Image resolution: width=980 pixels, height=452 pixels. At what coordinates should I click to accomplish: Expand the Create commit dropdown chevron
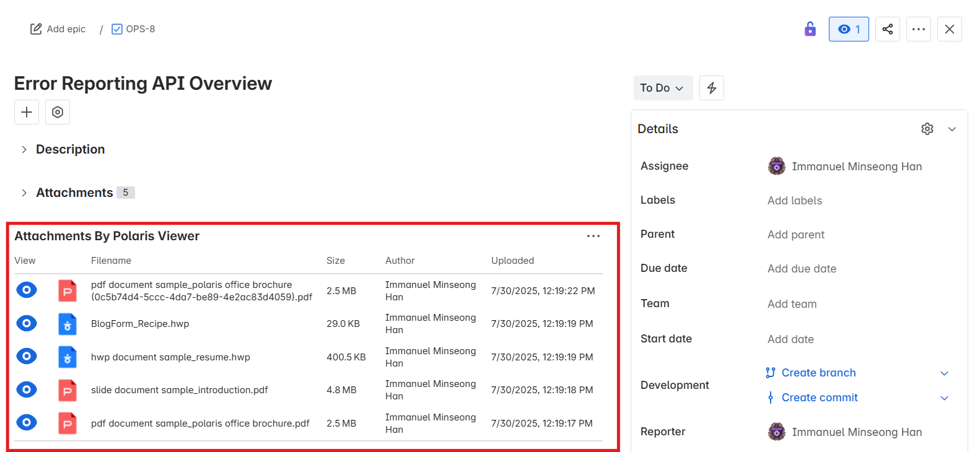click(944, 398)
